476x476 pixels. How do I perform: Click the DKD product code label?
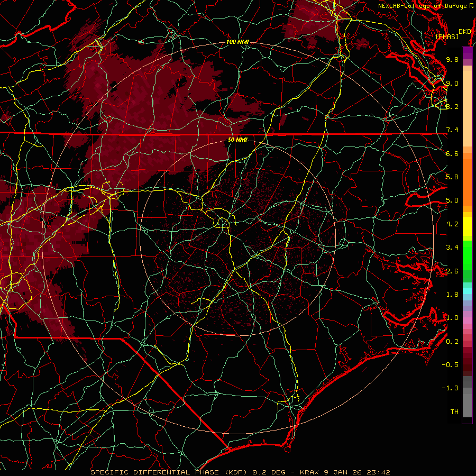tap(464, 31)
